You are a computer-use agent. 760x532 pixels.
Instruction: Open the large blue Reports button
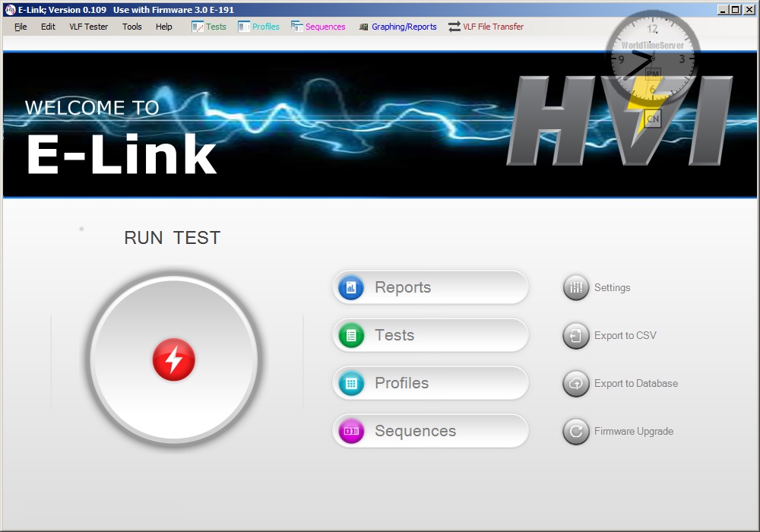430,287
